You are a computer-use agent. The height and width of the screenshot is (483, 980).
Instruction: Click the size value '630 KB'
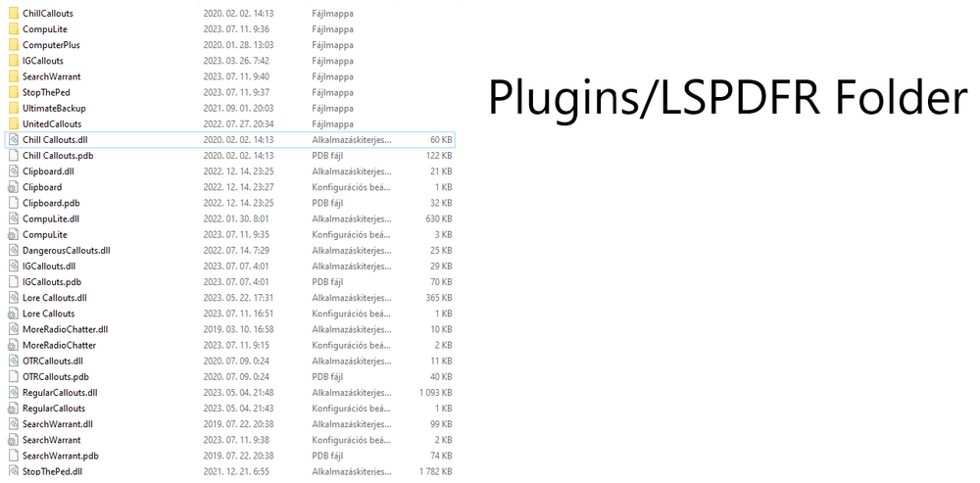(x=439, y=218)
